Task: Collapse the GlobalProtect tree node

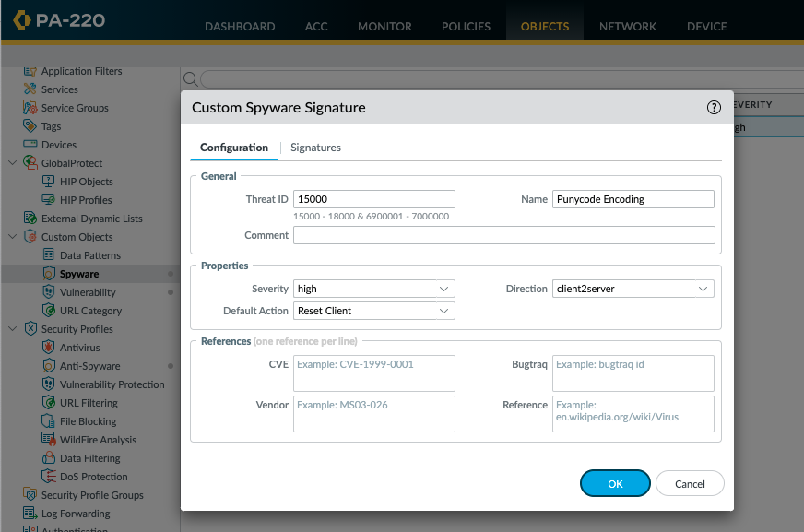Action: [12, 163]
